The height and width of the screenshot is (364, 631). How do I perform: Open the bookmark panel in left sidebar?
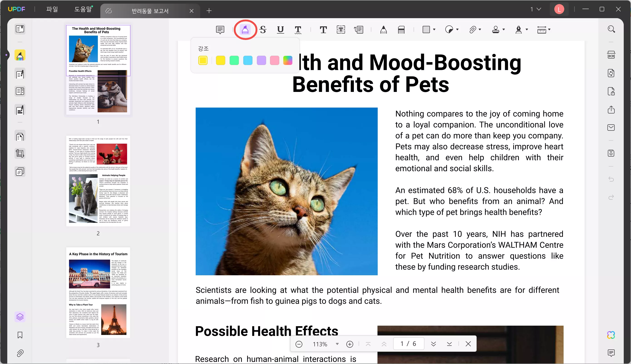click(x=20, y=335)
